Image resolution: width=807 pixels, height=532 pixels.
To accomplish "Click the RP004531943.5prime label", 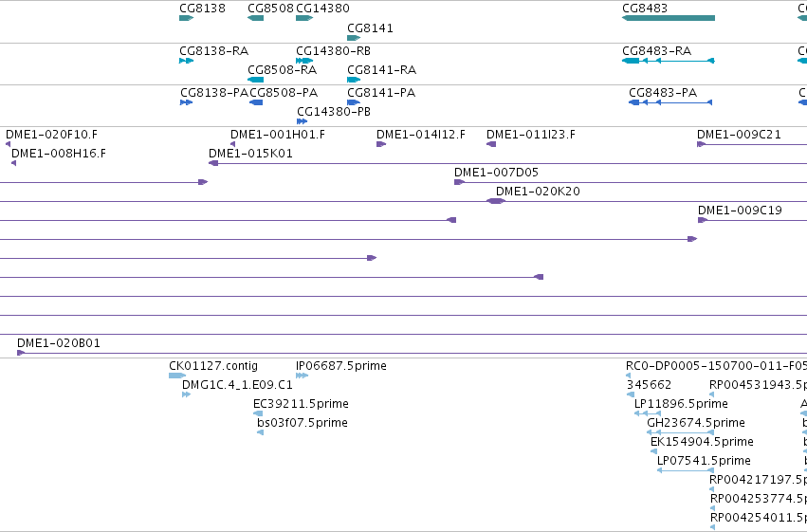I will (x=758, y=385).
